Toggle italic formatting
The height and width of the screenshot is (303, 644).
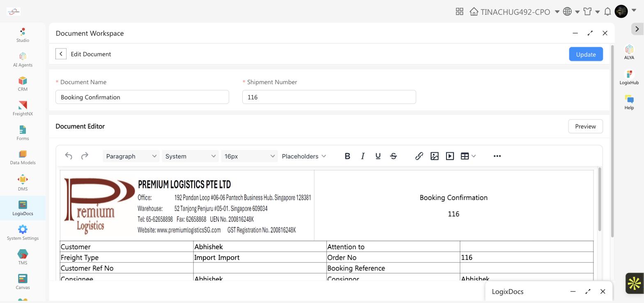(x=363, y=156)
